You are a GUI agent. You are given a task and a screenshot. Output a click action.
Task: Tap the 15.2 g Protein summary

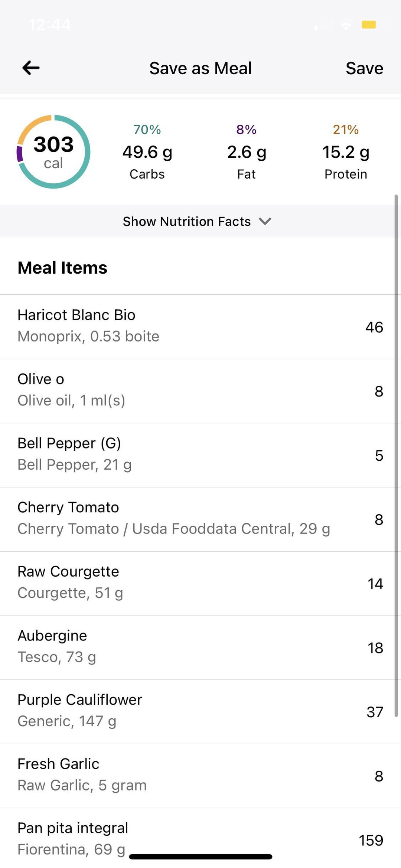pyautogui.click(x=346, y=152)
